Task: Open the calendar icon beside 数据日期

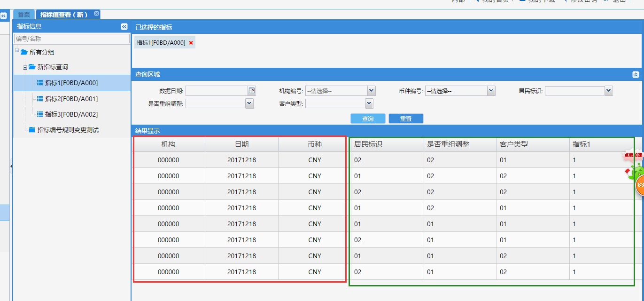Action: [252, 90]
